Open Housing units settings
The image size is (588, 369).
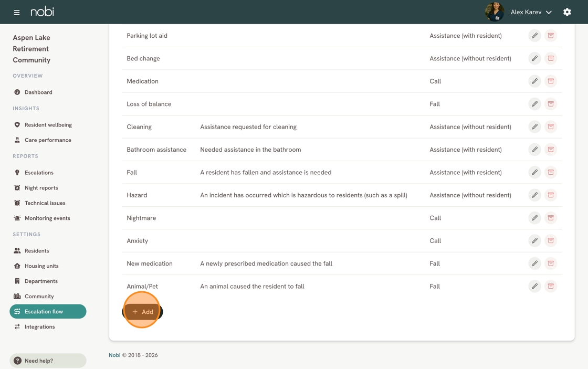point(48,266)
